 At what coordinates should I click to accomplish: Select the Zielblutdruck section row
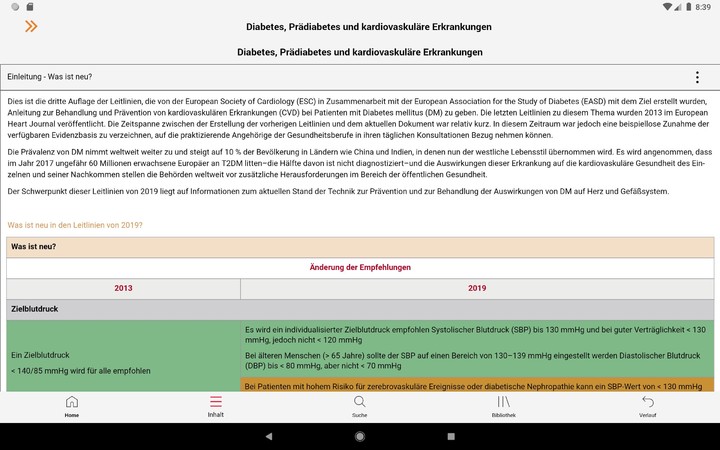[360, 310]
